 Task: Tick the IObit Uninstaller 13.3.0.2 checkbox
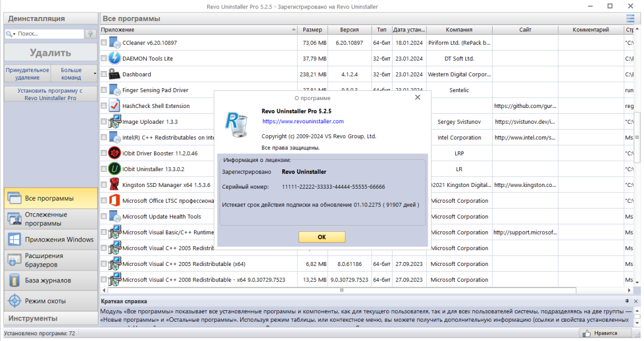(104, 169)
